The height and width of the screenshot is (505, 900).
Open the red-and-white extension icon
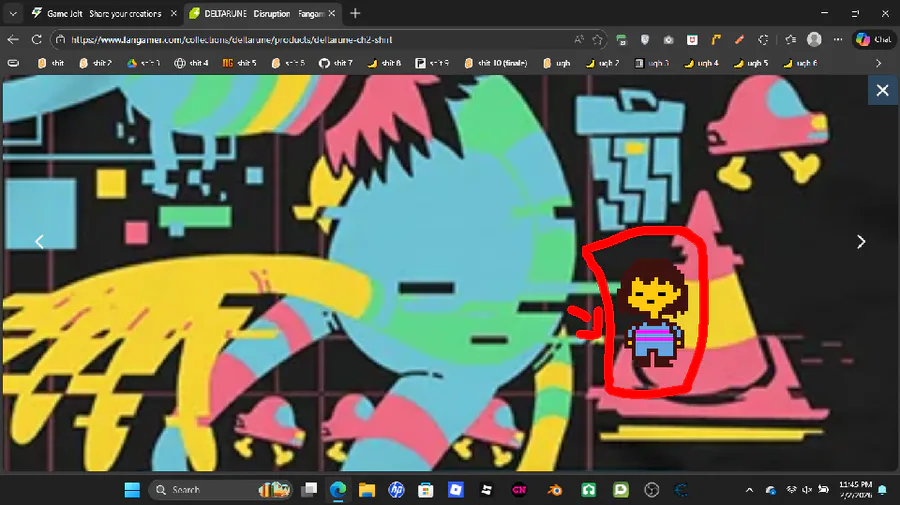point(692,40)
